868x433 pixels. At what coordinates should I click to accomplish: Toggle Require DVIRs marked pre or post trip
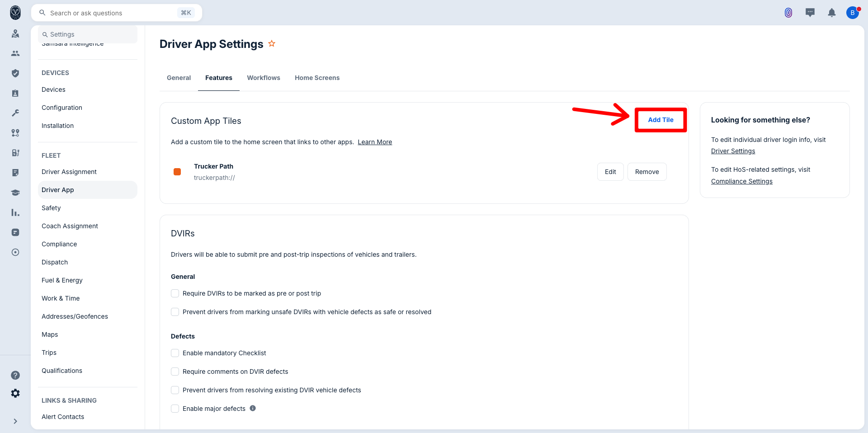click(x=175, y=293)
